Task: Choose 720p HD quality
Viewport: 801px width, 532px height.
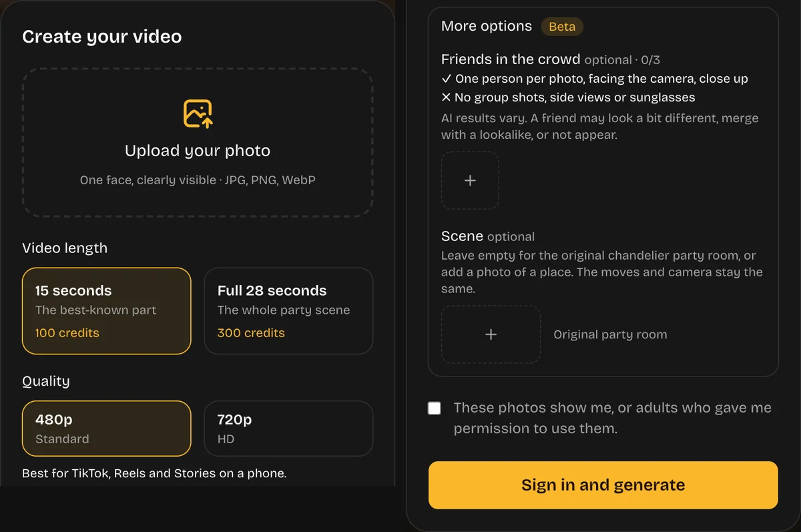Action: 288,429
